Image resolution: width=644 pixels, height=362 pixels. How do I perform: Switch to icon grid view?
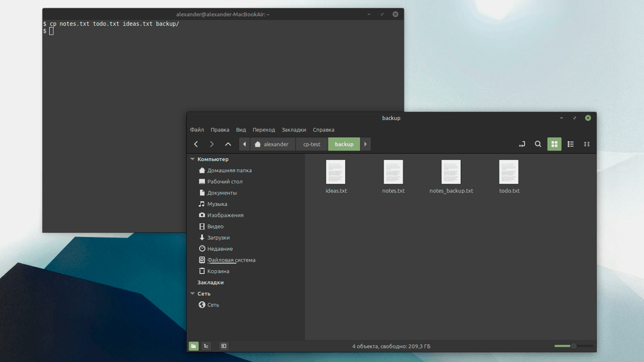[x=554, y=144]
